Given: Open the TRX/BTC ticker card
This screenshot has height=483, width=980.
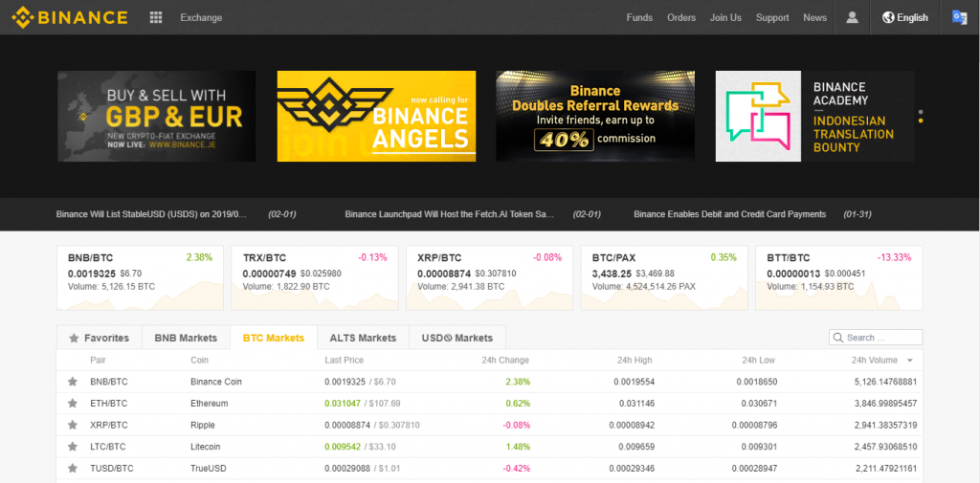Looking at the screenshot, I should (314, 278).
